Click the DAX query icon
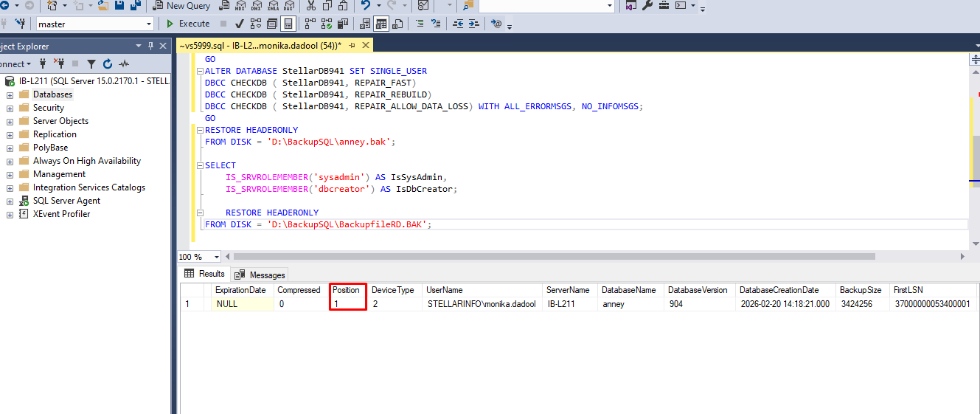Viewport: 980px width, 414px height. (288, 6)
